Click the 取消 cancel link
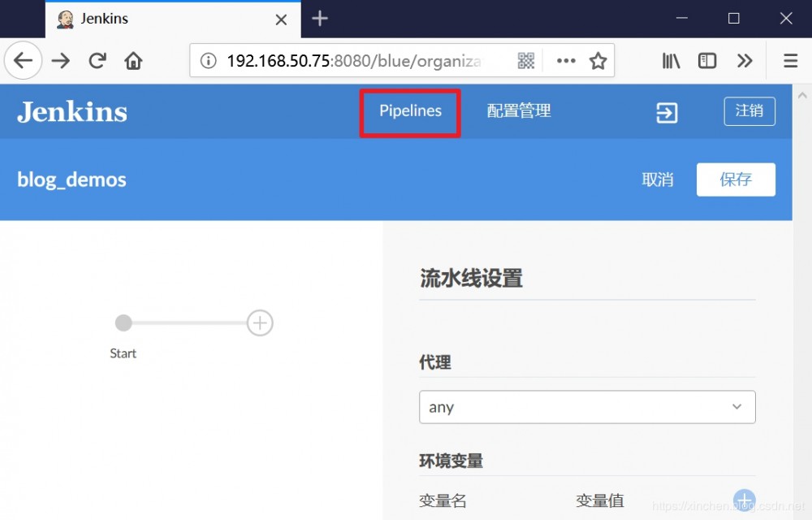This screenshot has width=812, height=520. click(x=658, y=180)
